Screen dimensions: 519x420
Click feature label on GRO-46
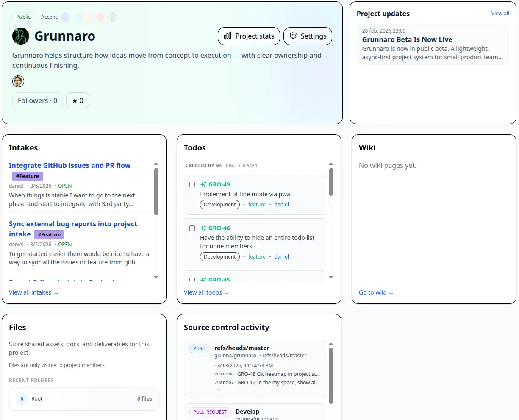click(257, 257)
